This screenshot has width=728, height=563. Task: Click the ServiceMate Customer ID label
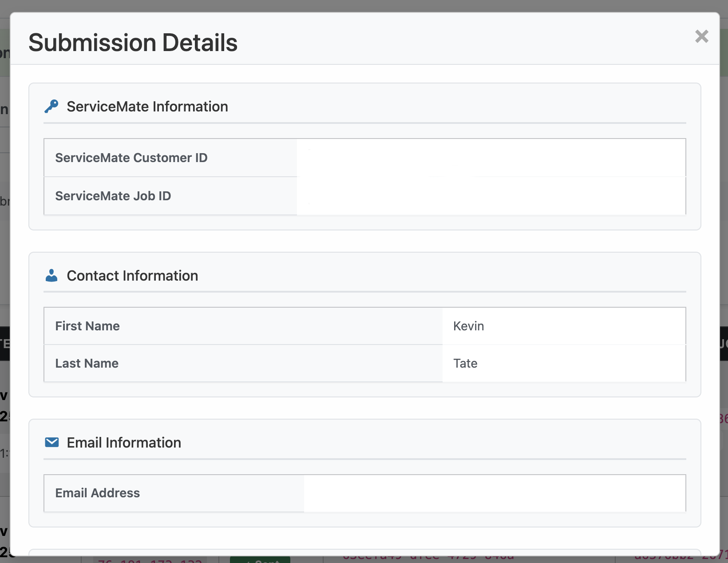click(x=131, y=158)
